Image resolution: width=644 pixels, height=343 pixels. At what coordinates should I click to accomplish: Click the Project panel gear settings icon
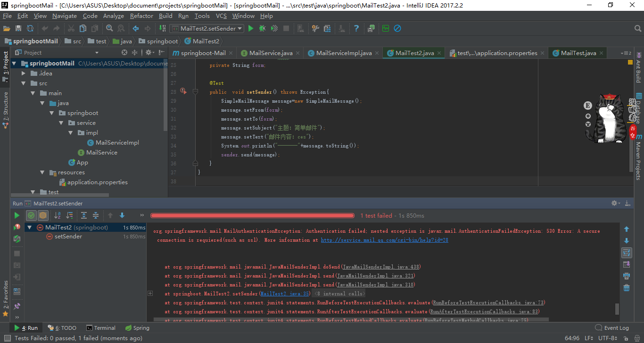coord(149,52)
